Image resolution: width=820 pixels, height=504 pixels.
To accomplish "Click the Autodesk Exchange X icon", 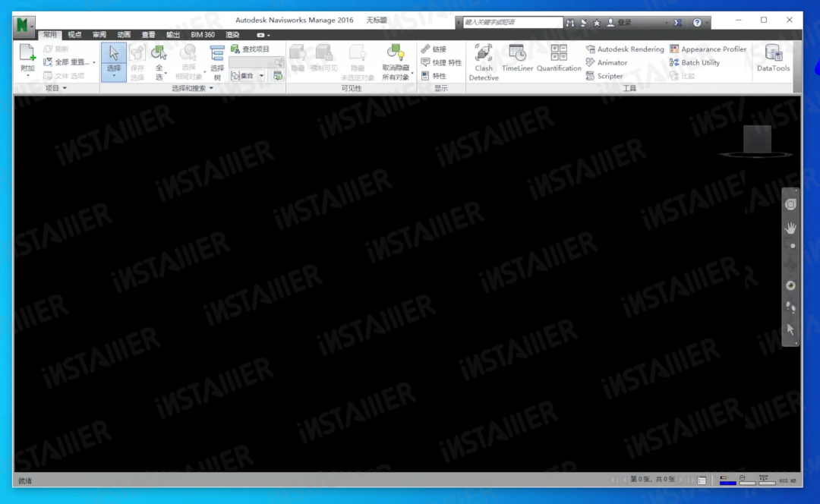I will pos(678,23).
